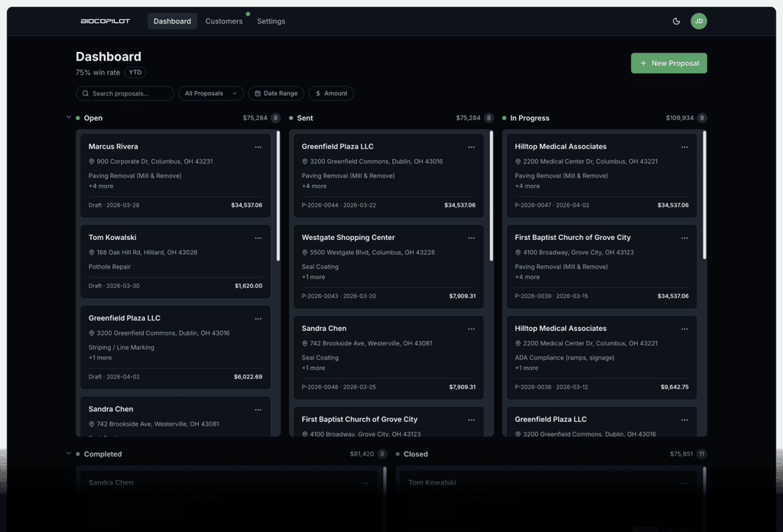Open the Dashboard tab

(172, 21)
